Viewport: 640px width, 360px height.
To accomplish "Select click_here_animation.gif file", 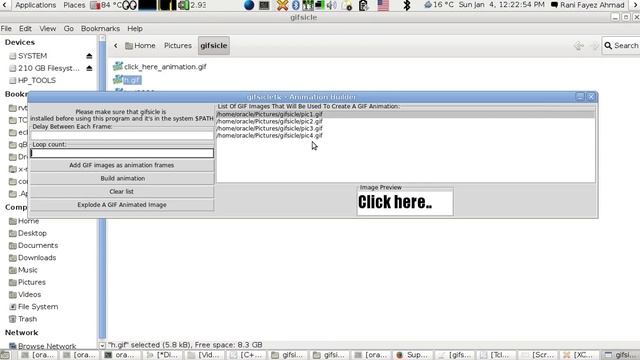I will pyautogui.click(x=160, y=67).
